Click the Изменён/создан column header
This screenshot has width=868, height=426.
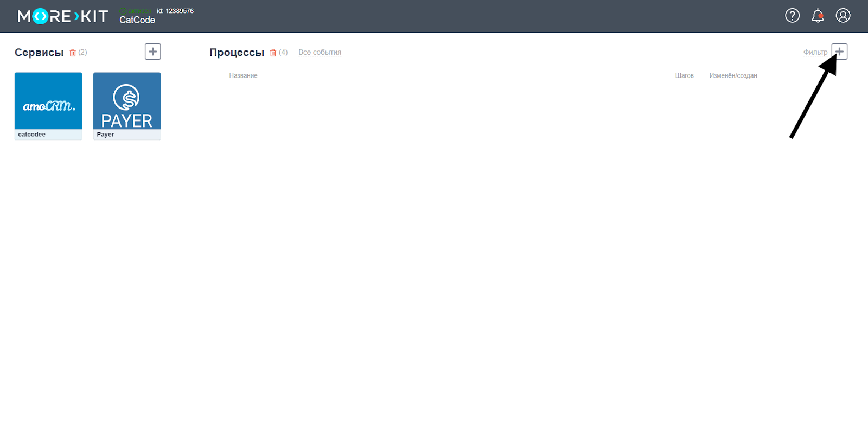click(733, 75)
